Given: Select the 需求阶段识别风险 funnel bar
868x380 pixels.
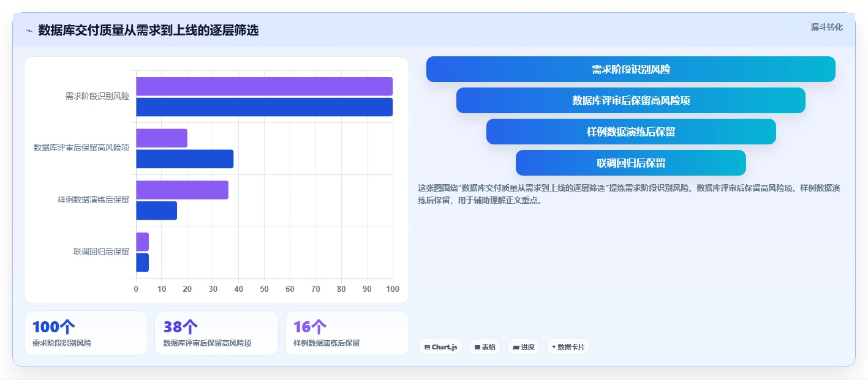Looking at the screenshot, I should 631,69.
